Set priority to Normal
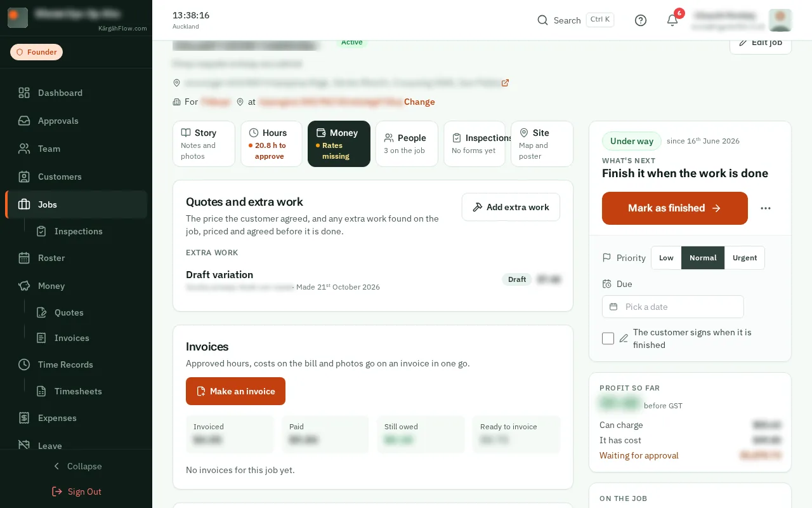The image size is (812, 508). [703, 258]
